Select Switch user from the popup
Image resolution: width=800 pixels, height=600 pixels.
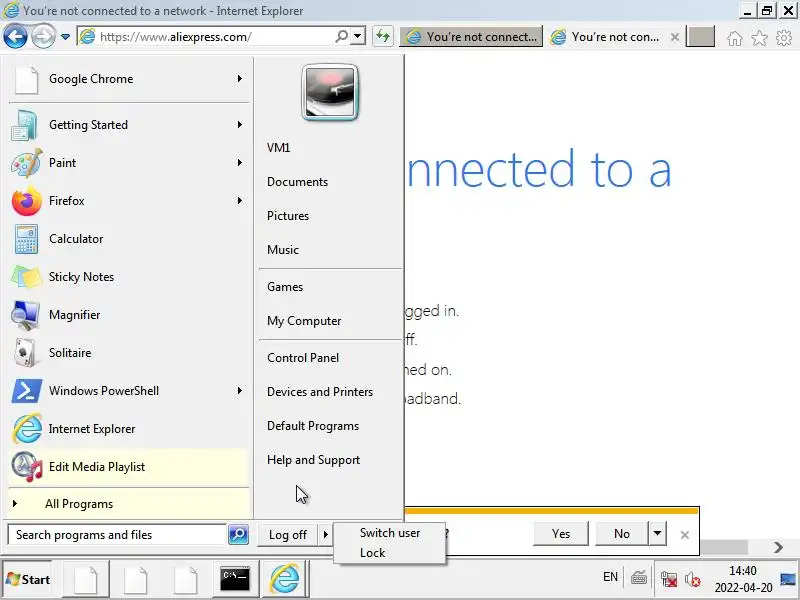click(390, 533)
